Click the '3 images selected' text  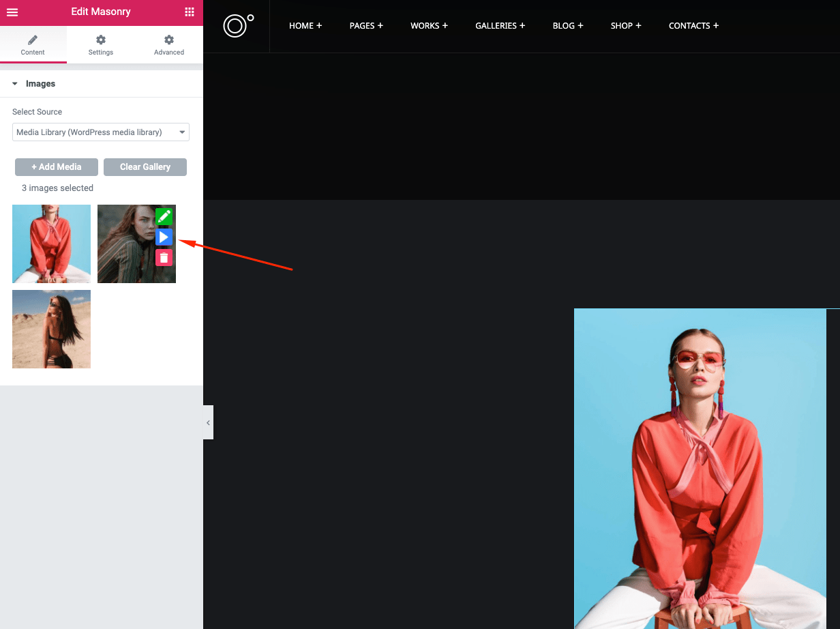coord(57,188)
